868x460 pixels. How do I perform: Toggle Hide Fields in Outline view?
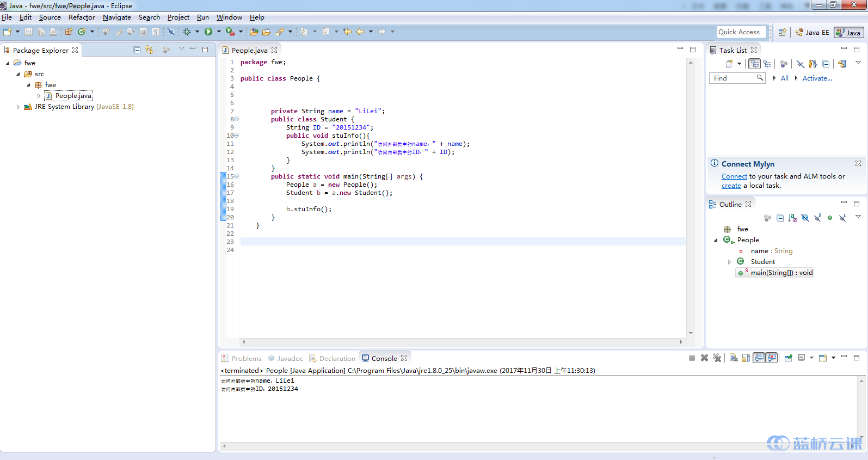point(805,218)
